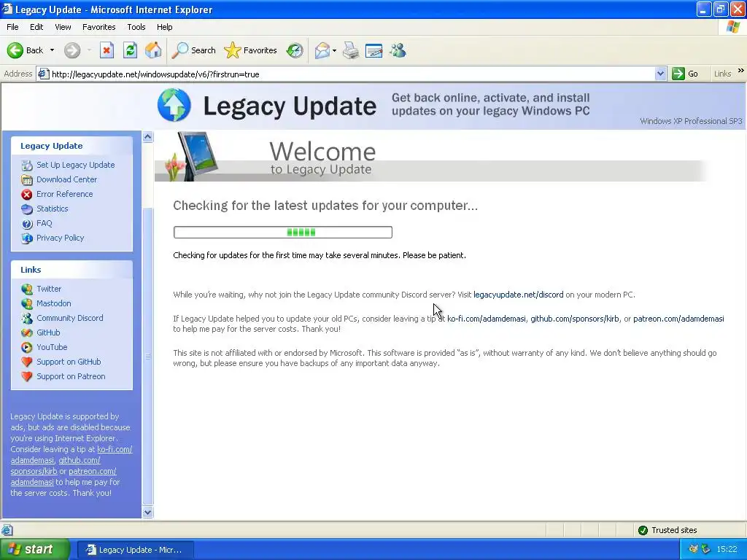Click the Print toolbar icon

coord(351,50)
